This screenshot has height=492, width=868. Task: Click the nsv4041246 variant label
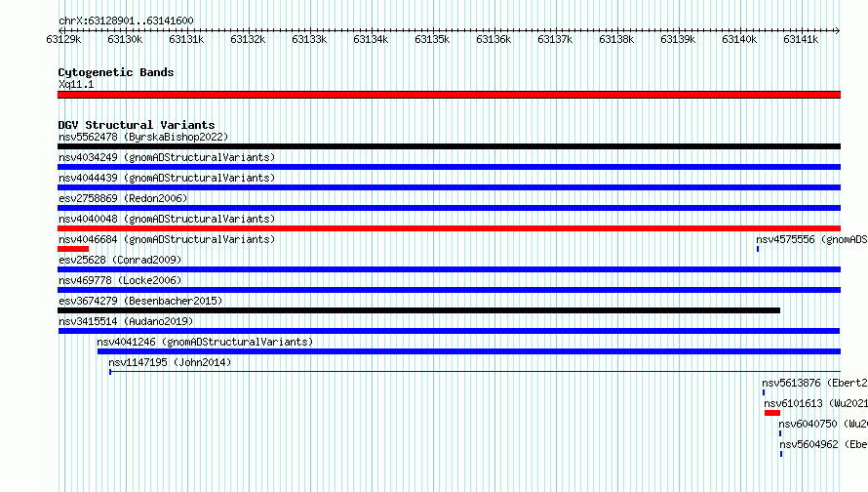205,342
